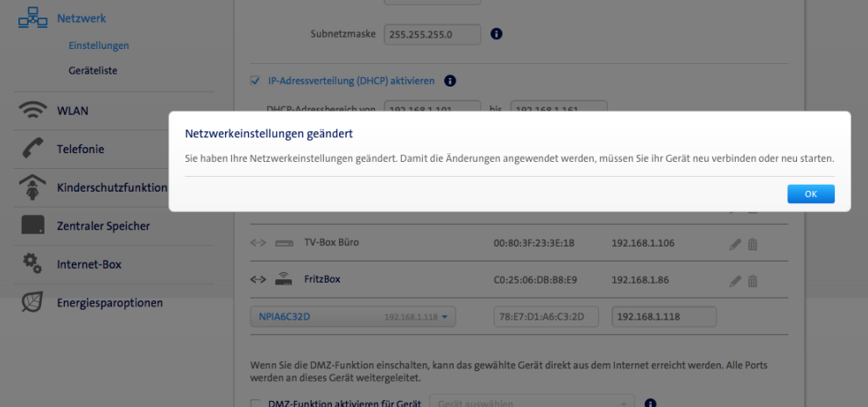
Task: Select Einstellungen under Netzwerk
Action: 98,46
